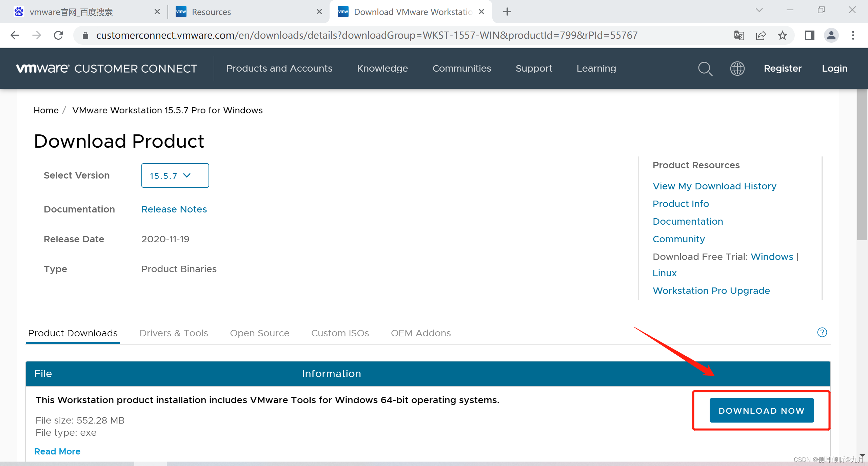868x466 pixels.
Task: Click the browser refresh icon
Action: pyautogui.click(x=59, y=36)
